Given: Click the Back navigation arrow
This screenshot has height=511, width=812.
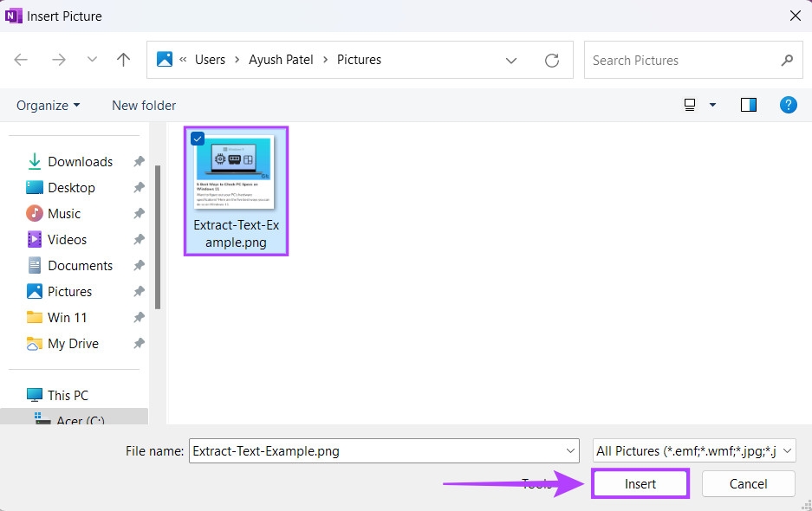Looking at the screenshot, I should point(21,60).
